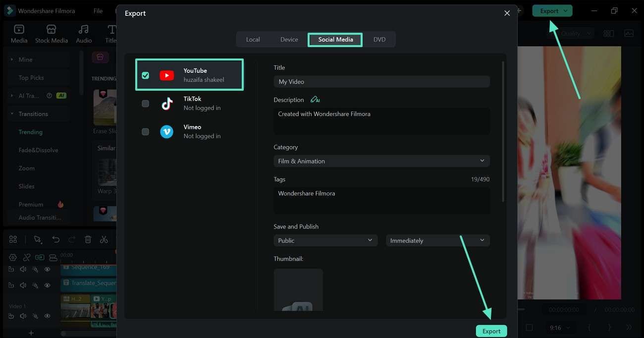
Task: Click the crop frame icon below preview
Action: pos(529,328)
